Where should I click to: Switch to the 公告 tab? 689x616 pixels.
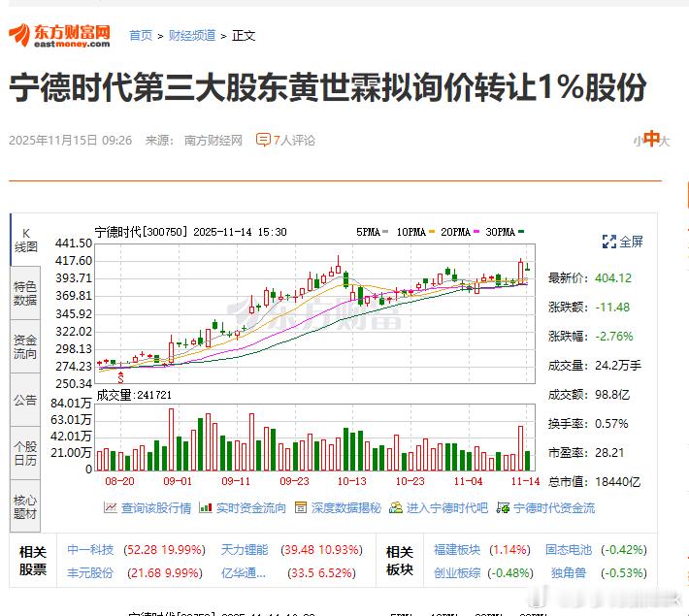(x=25, y=400)
